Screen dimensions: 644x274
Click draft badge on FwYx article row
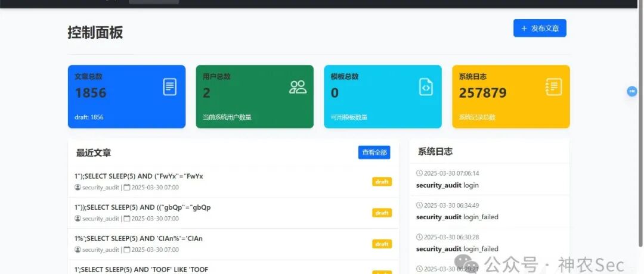[x=382, y=181]
